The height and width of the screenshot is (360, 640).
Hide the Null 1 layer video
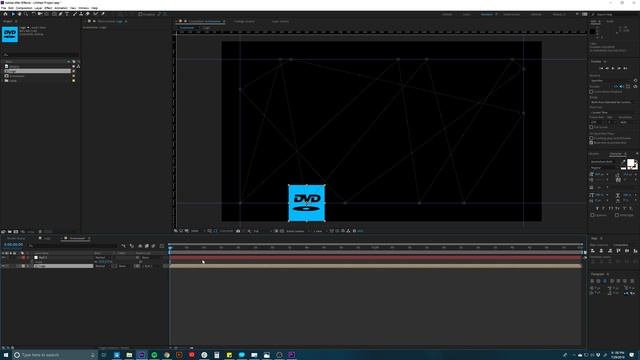3,258
